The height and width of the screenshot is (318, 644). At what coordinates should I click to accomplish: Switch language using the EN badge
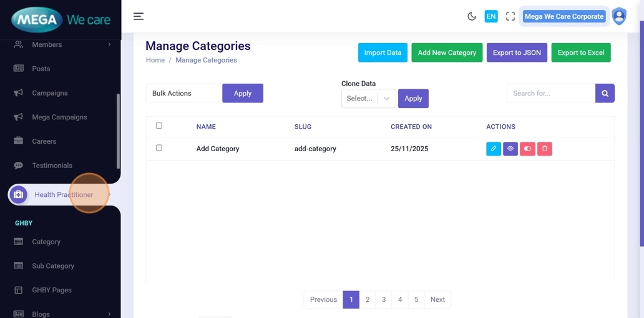coord(491,16)
